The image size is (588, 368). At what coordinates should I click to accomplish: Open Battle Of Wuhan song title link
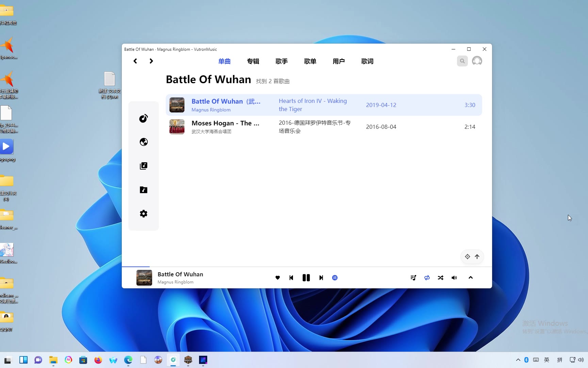226,101
